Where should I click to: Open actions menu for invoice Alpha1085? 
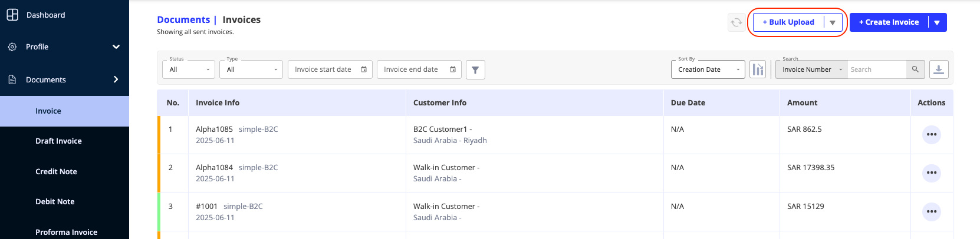point(932,135)
